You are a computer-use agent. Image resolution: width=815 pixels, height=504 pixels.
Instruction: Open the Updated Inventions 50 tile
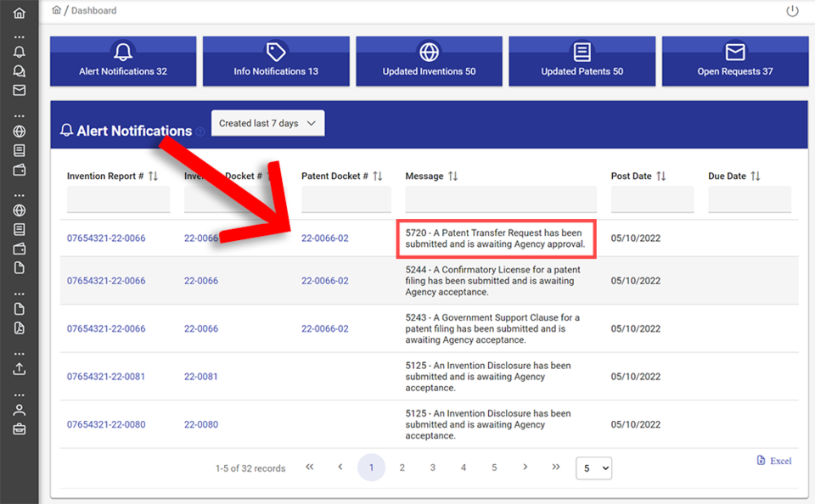pyautogui.click(x=429, y=61)
